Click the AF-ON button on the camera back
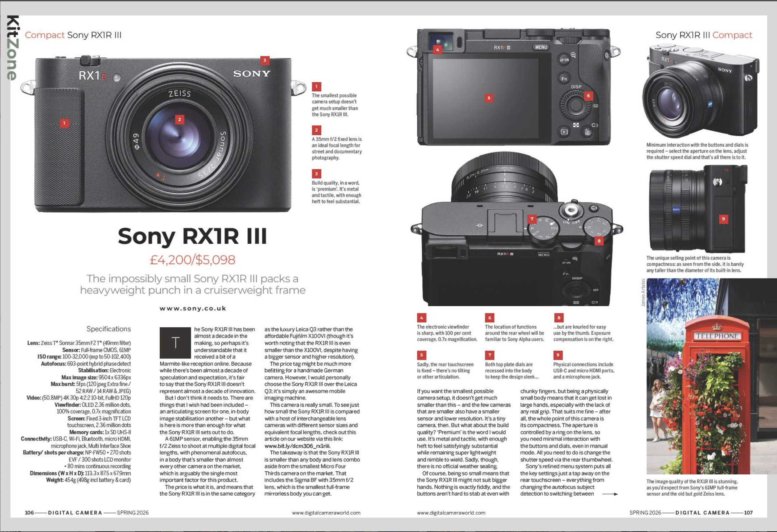This screenshot has width=777, height=532. click(565, 60)
